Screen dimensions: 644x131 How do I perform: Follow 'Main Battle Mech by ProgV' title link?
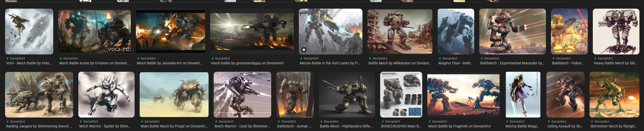[174, 126]
